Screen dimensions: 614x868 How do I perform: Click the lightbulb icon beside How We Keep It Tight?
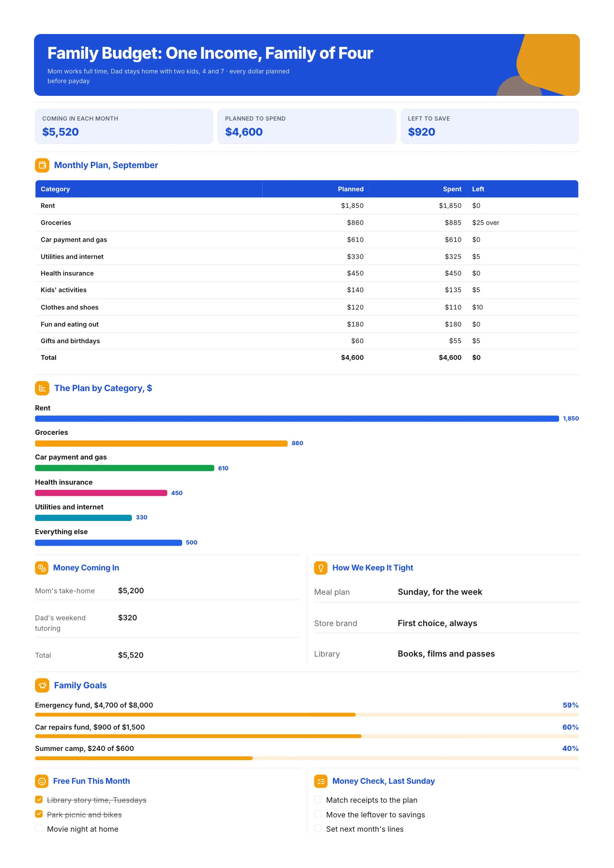click(x=321, y=568)
